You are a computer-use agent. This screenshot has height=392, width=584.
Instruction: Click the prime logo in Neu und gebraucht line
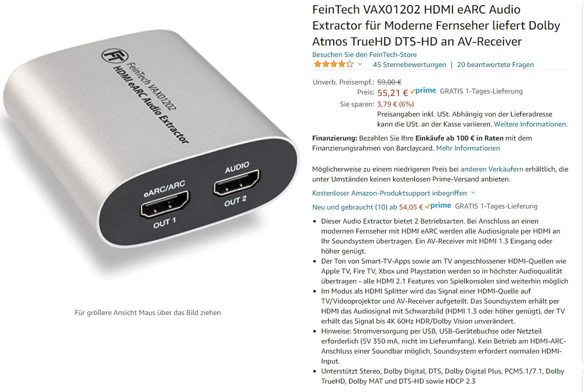click(x=438, y=206)
